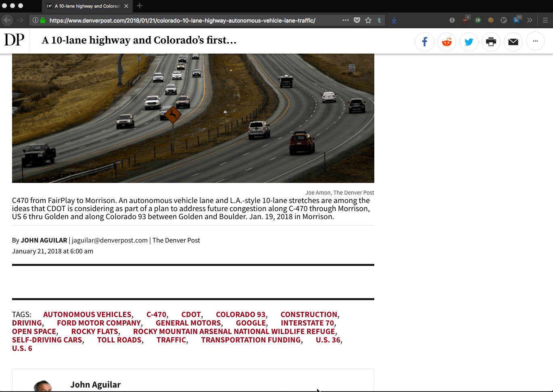Open a new browser tab
The height and width of the screenshot is (392, 553).
click(140, 6)
